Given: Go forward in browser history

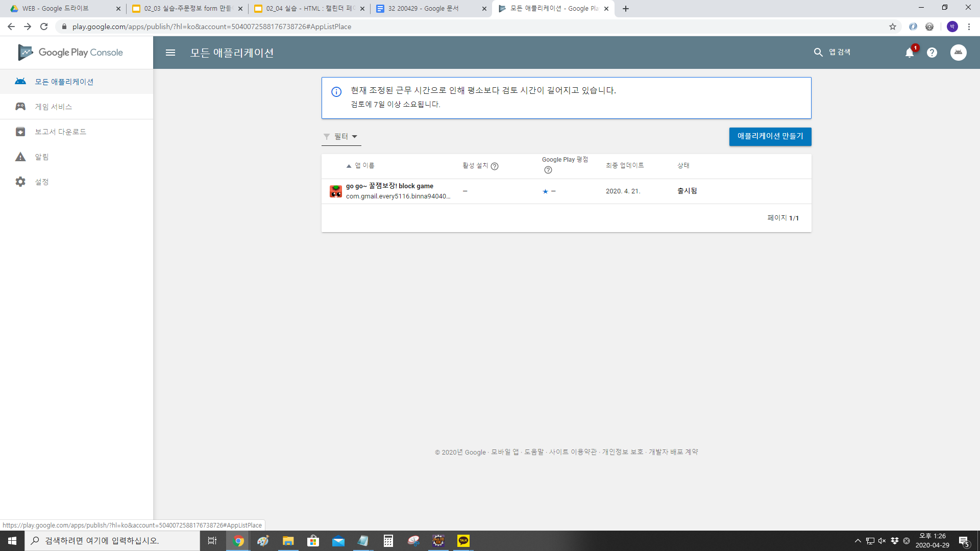Looking at the screenshot, I should click(28, 27).
